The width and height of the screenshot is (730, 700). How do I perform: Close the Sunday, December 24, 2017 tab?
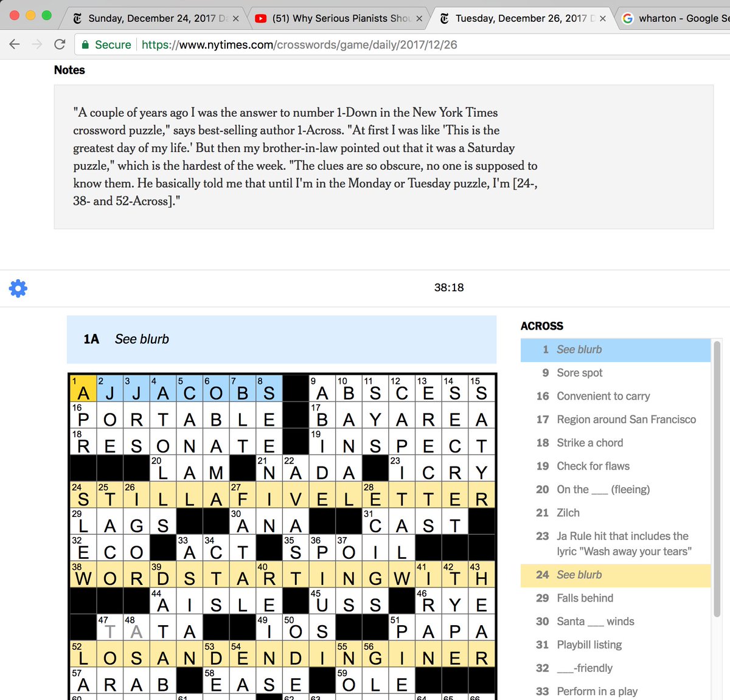(x=236, y=19)
